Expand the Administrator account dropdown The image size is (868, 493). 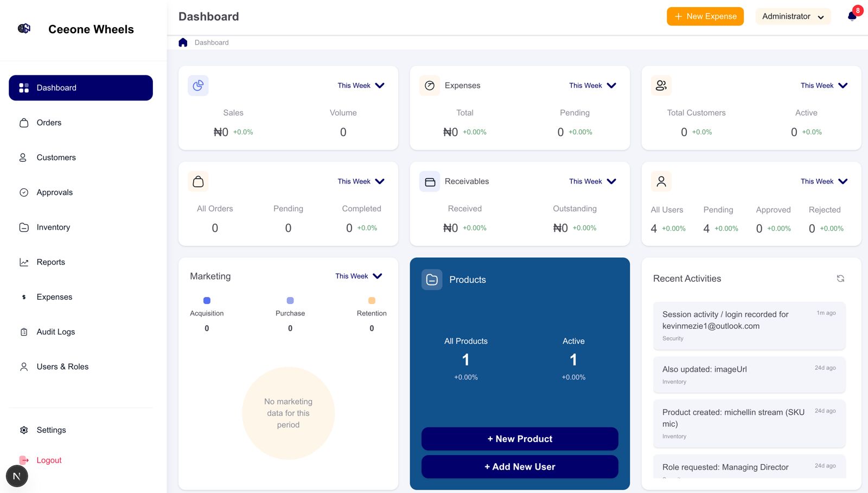tap(793, 16)
